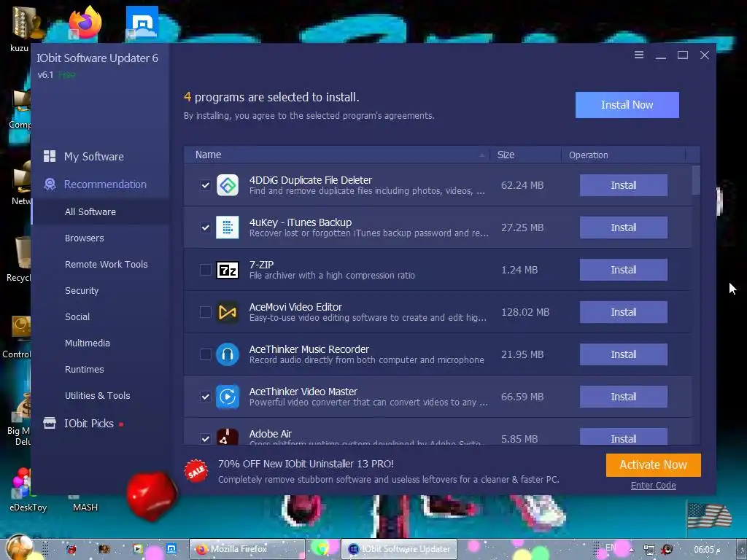This screenshot has height=560, width=747.
Task: Click the Start orb on the taskbar
Action: coord(19,548)
